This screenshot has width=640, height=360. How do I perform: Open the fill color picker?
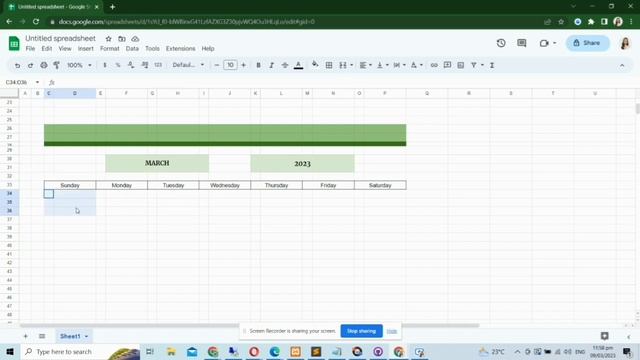(x=315, y=64)
